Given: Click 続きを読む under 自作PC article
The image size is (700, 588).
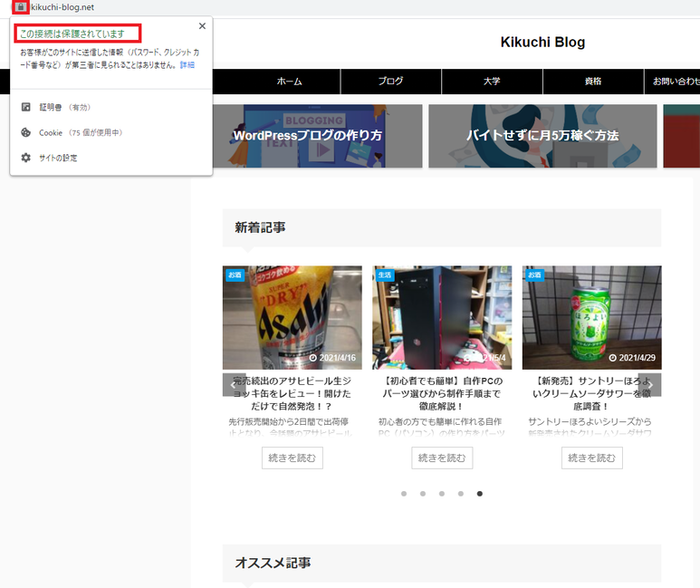Looking at the screenshot, I should coord(442,458).
